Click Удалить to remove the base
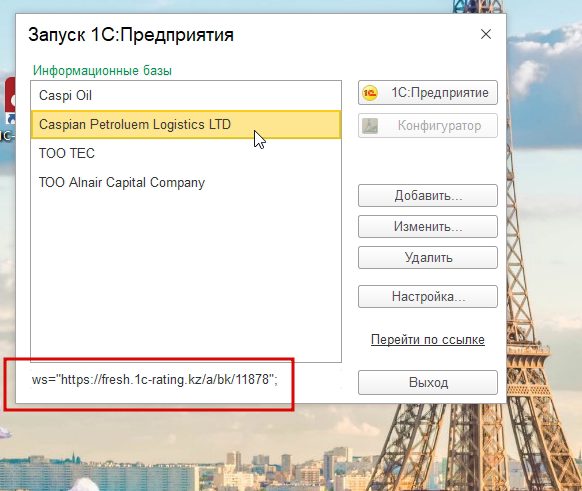The height and width of the screenshot is (491, 582). [428, 258]
